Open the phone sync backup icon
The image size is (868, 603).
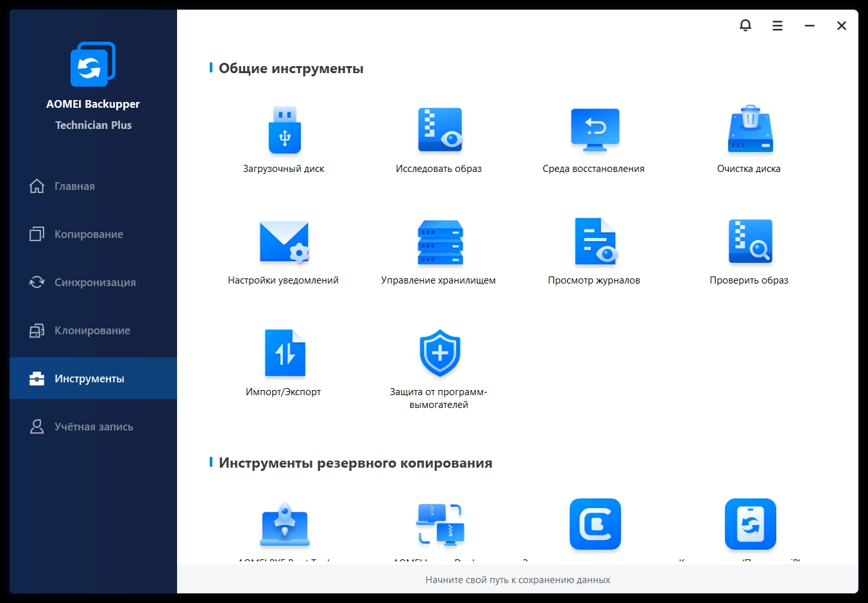pyautogui.click(x=751, y=524)
